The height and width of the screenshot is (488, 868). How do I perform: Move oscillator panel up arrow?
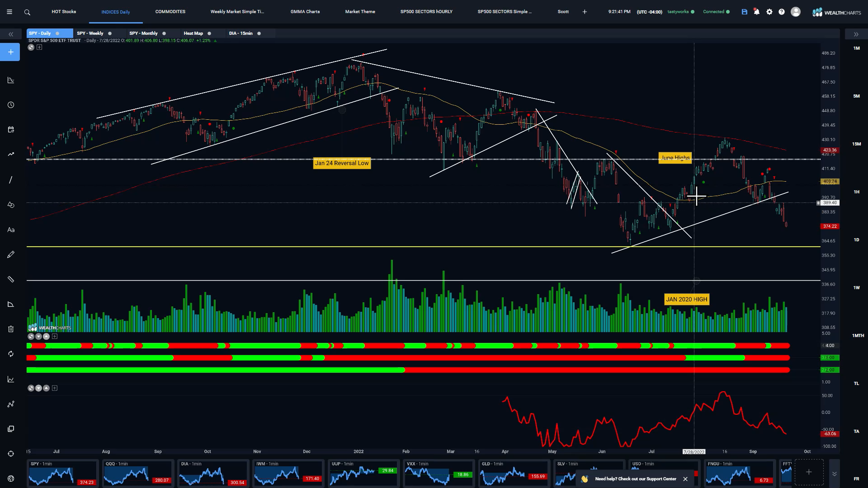click(x=46, y=388)
